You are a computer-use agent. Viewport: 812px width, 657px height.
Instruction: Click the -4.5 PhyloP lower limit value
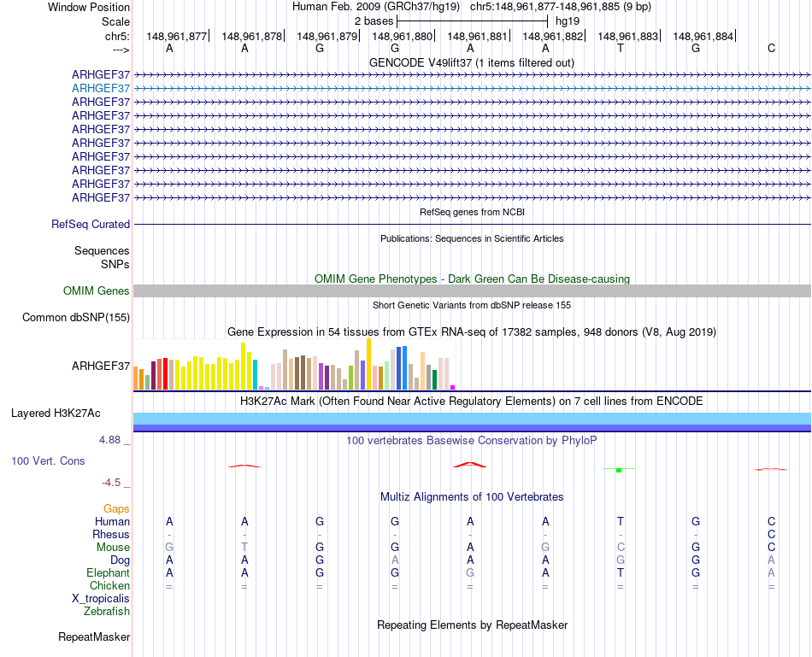(x=111, y=483)
